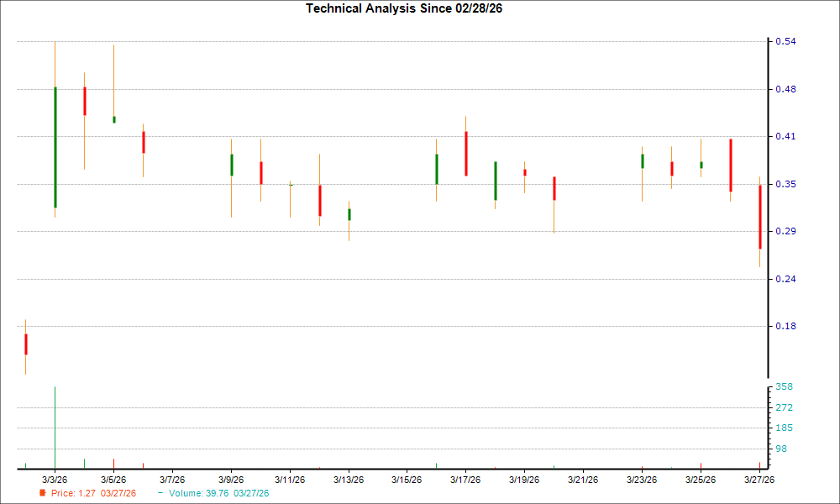Select the small green candle on 3/13/26

[x=349, y=214]
